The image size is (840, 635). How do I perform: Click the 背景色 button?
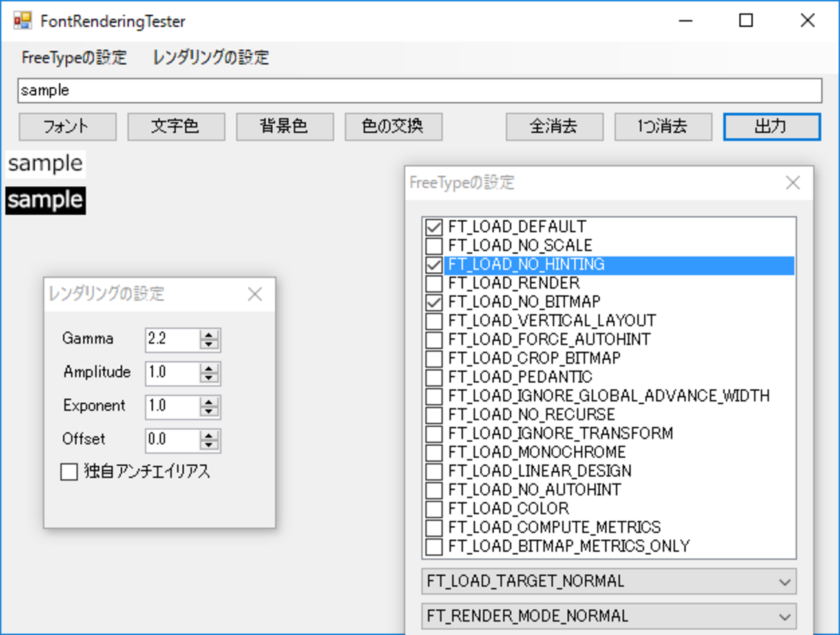285,127
